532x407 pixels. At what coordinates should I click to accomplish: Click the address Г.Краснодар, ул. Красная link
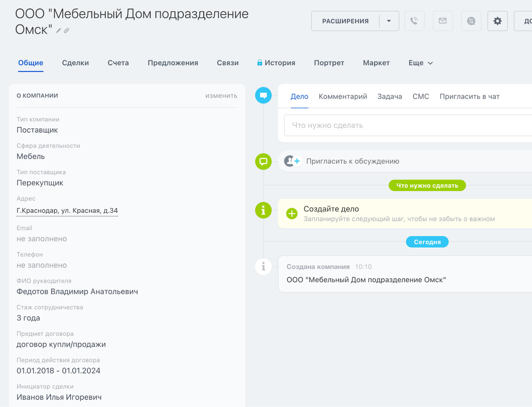pos(67,211)
